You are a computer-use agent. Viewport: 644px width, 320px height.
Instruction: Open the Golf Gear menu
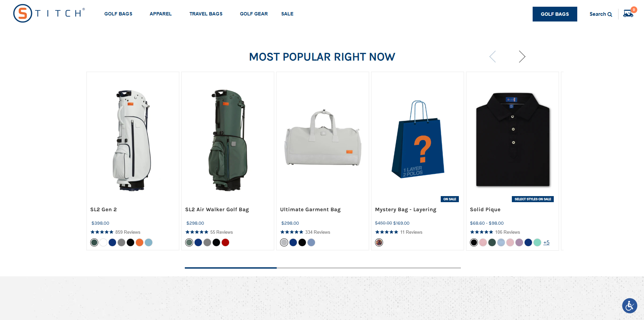tap(254, 14)
